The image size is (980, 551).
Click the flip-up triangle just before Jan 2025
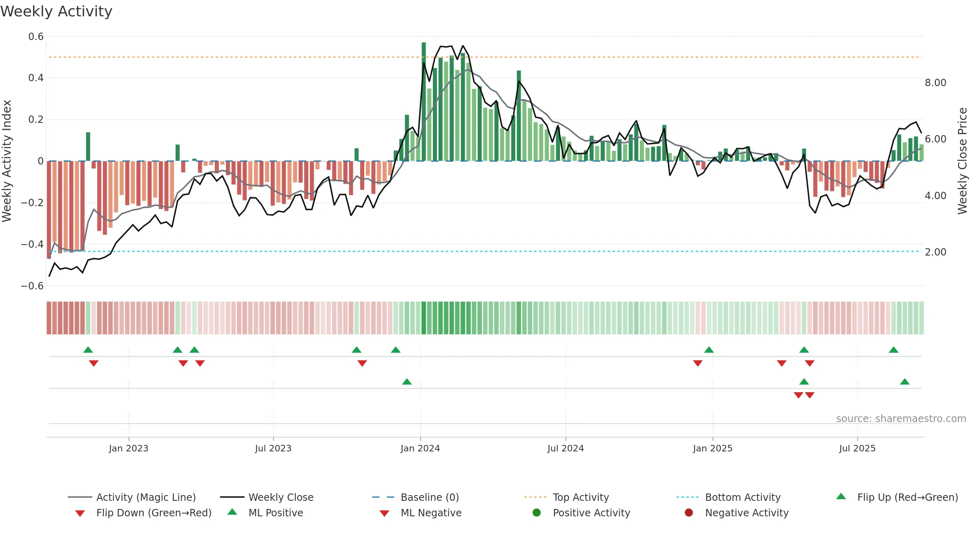pyautogui.click(x=709, y=350)
